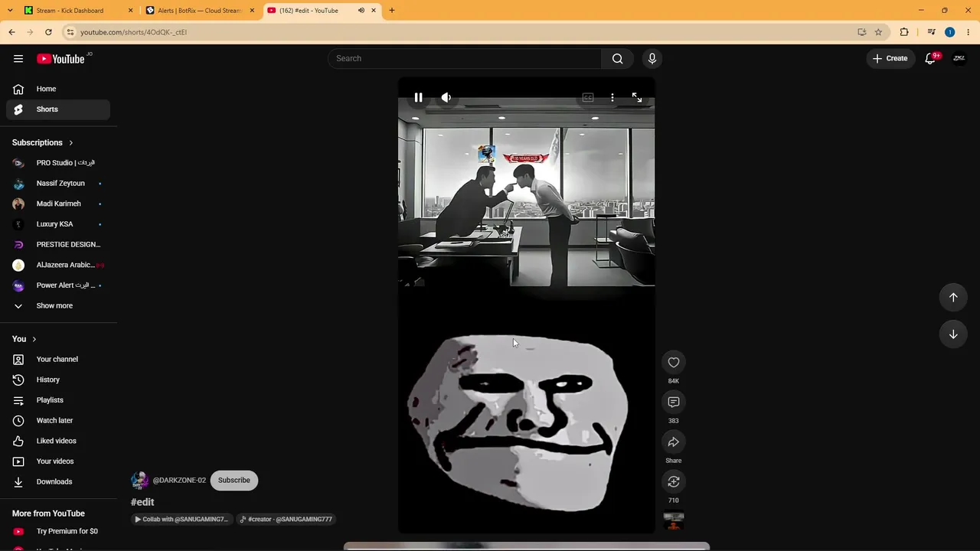Open the Madi Karimeh channel
The height and width of the screenshot is (551, 980).
click(58, 204)
